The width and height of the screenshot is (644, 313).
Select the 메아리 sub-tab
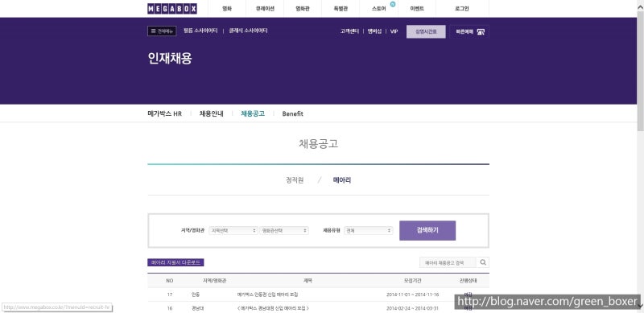[x=342, y=180]
